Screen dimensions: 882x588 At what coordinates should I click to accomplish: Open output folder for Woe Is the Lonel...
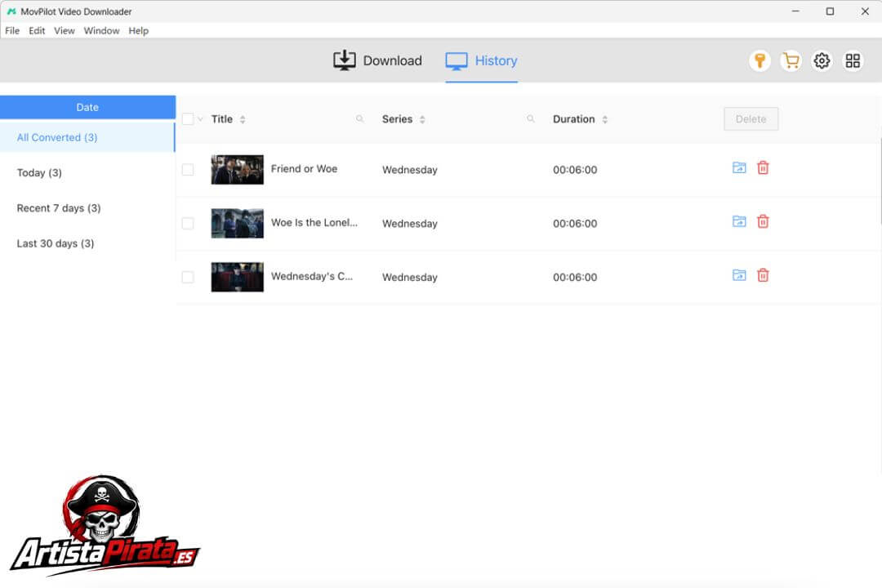click(739, 221)
